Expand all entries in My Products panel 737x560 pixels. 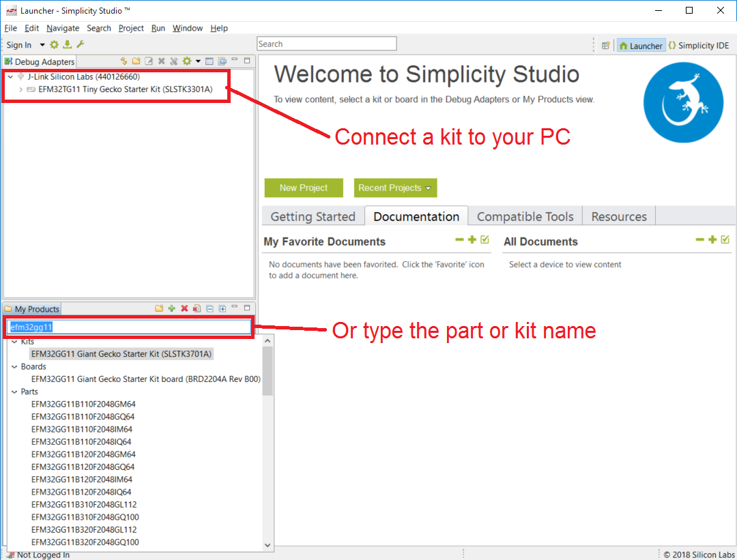pos(222,308)
